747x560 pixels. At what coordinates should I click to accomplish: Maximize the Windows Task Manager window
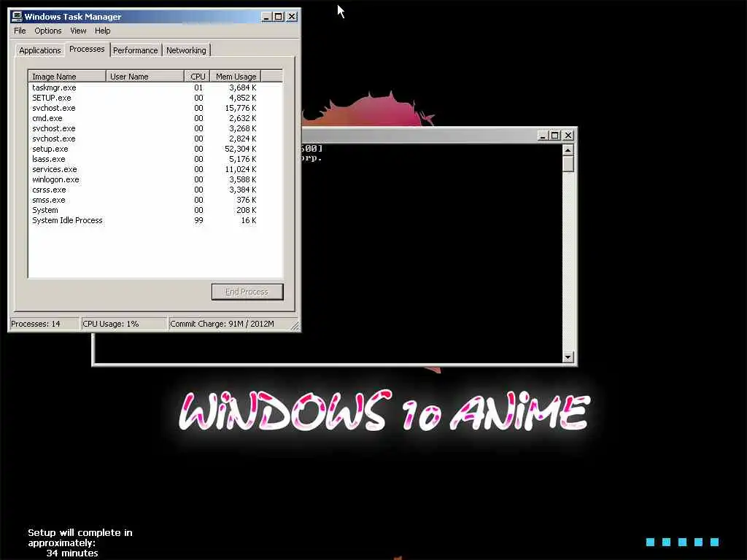[279, 17]
